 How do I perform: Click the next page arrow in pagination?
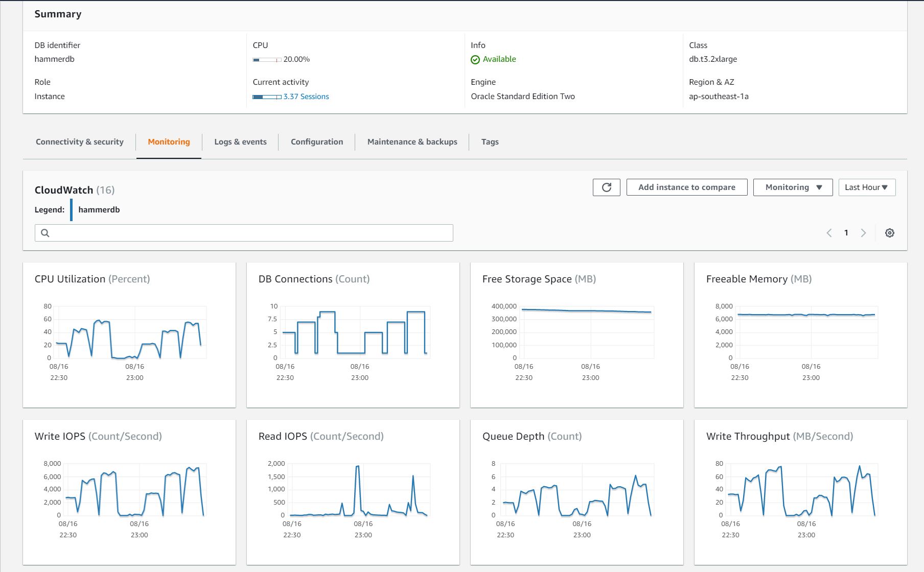(x=863, y=233)
